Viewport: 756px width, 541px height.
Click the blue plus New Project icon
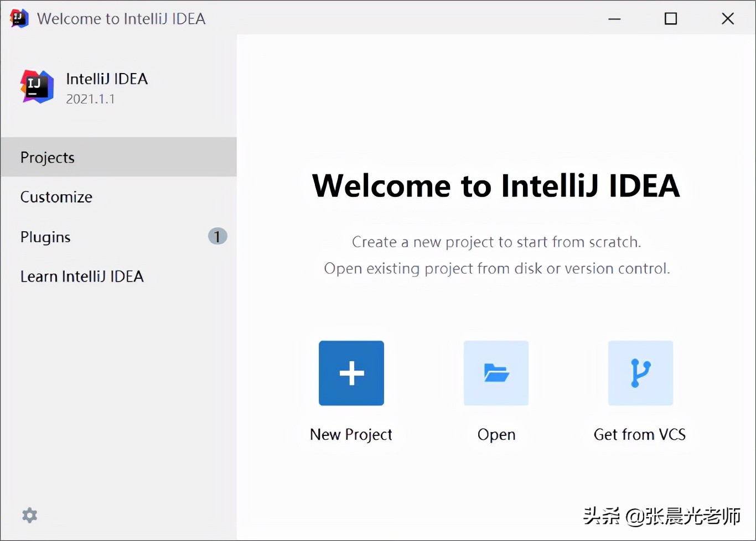pyautogui.click(x=351, y=373)
